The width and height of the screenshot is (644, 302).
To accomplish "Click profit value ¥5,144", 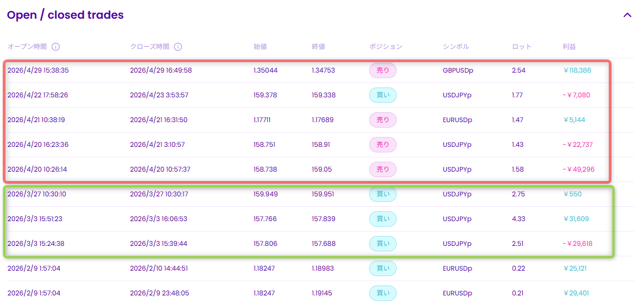I will point(574,120).
